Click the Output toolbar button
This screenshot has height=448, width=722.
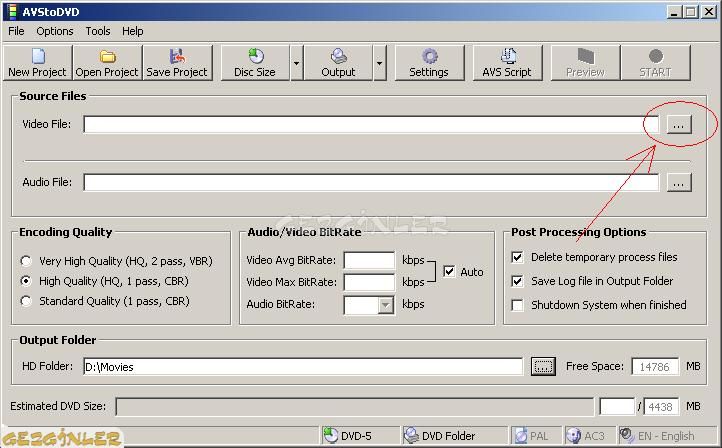tap(338, 63)
